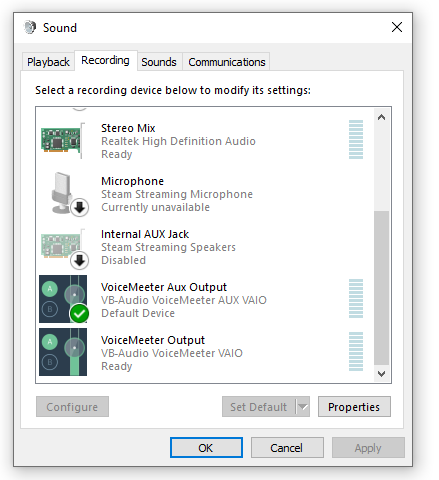Close the Sound dialog window
Screen dimensions: 439x480
(397, 27)
